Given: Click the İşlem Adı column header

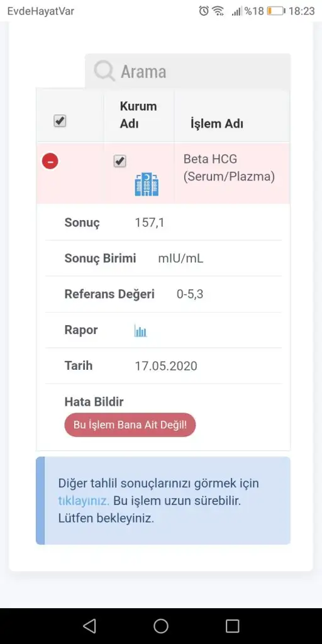Looking at the screenshot, I should (217, 124).
